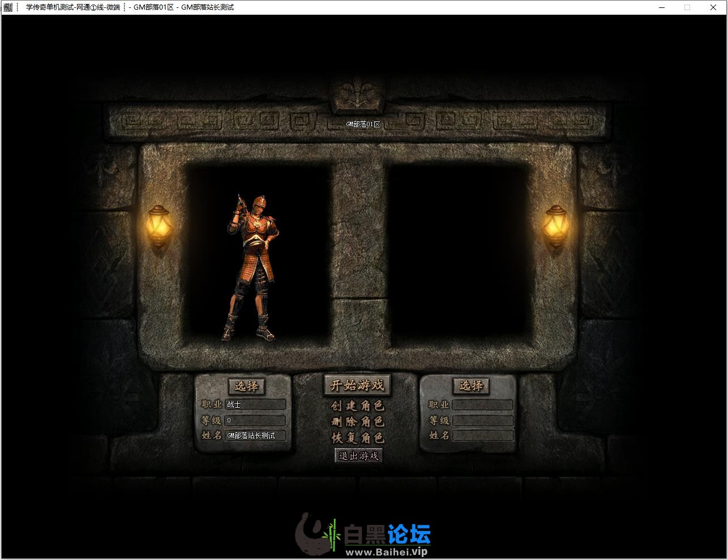Click the GM部落01区 server name text
Image resolution: width=728 pixels, height=560 pixels.
(363, 124)
